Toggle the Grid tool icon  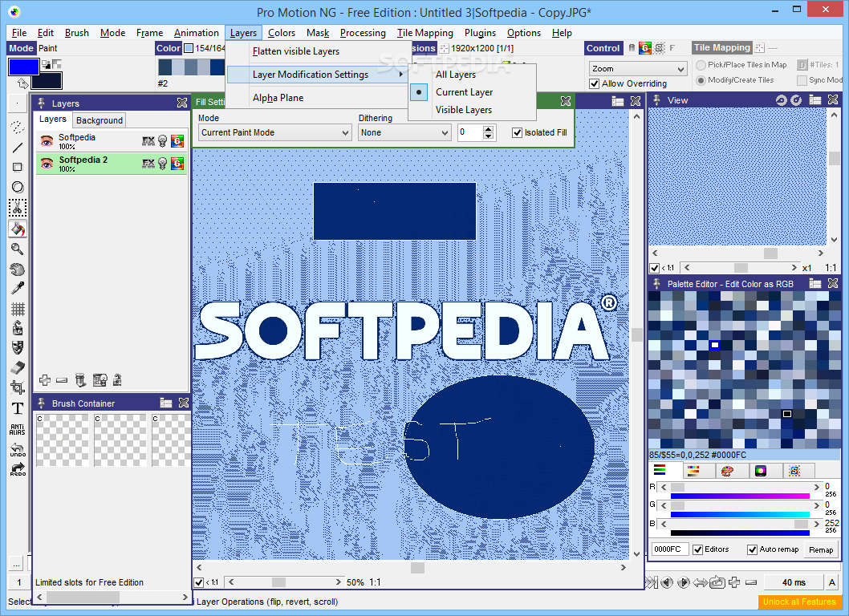coord(18,309)
